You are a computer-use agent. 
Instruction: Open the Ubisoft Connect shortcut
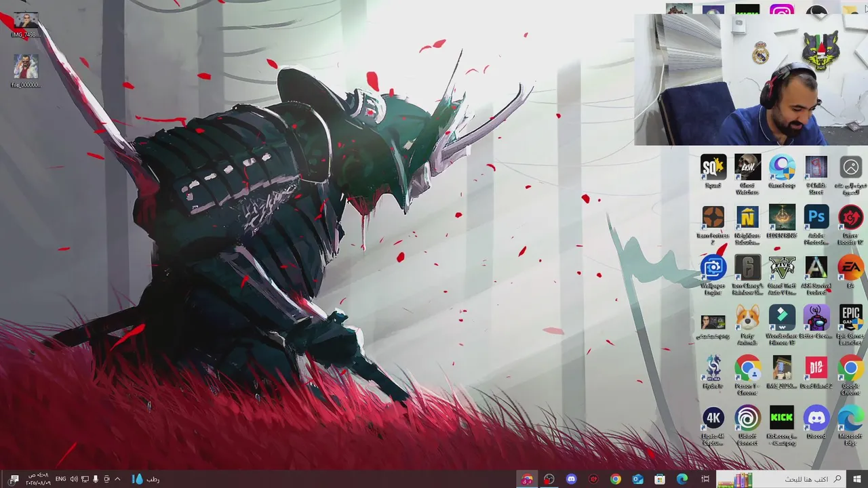[747, 426]
